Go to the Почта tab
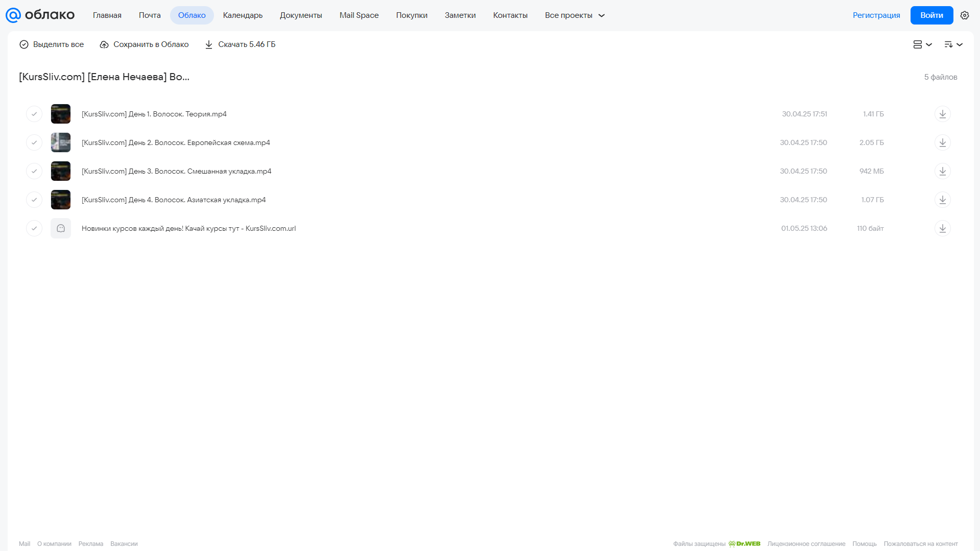This screenshot has height=551, width=980. point(150,15)
